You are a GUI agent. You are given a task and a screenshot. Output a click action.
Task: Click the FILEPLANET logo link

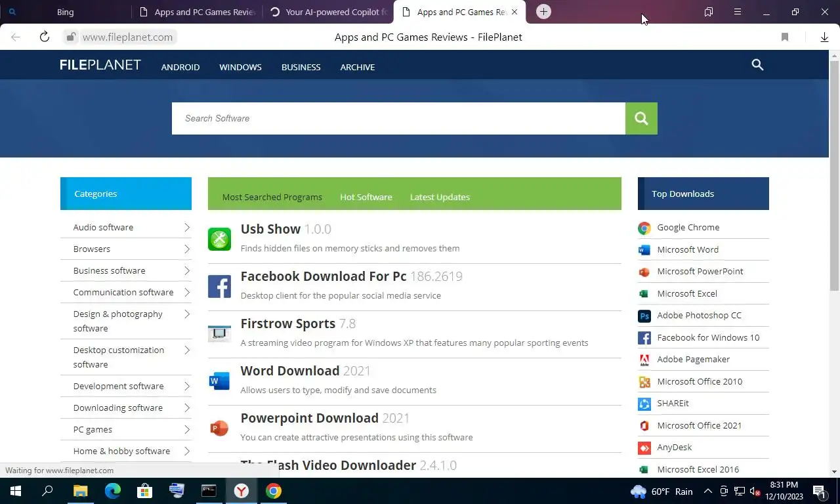100,64
